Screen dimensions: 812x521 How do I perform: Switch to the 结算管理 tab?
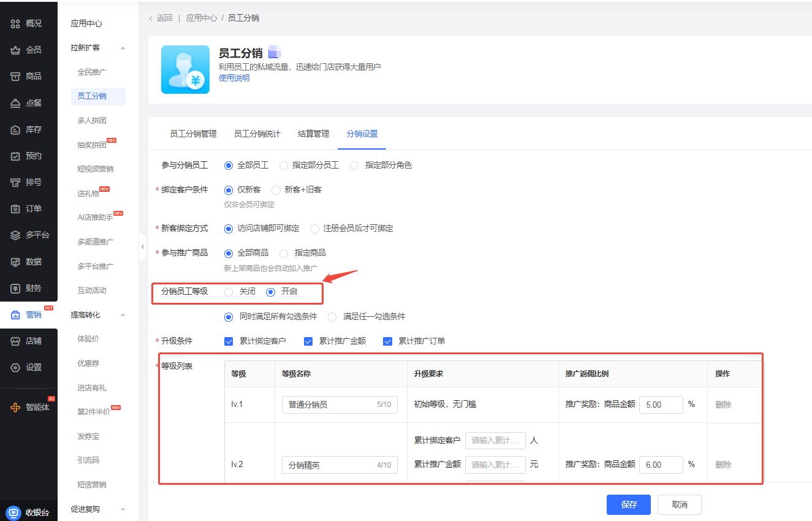pyautogui.click(x=313, y=134)
